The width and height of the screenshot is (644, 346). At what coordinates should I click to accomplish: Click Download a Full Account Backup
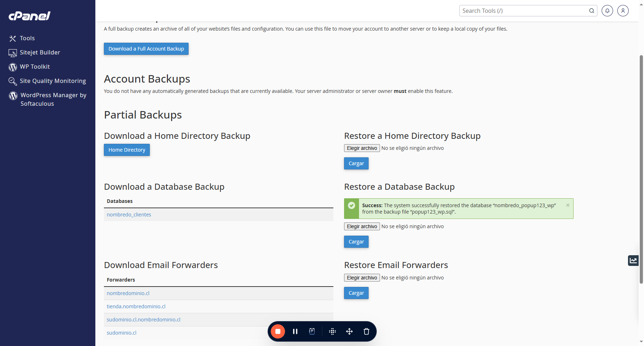pos(146,49)
